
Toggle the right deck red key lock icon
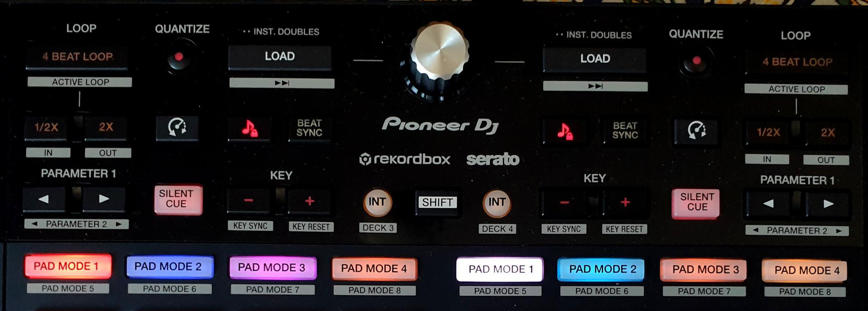point(565,131)
